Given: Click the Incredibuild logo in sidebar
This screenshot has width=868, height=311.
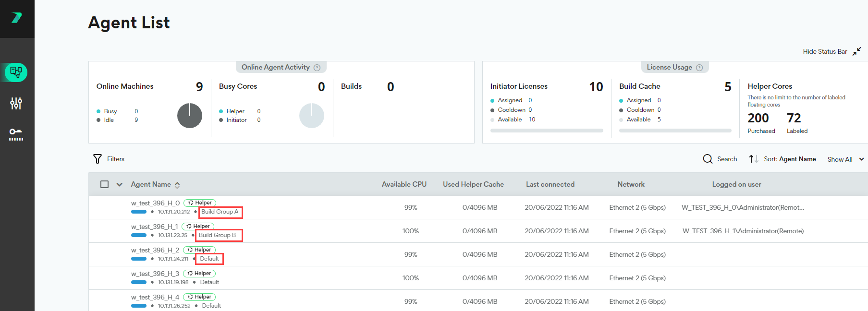Looking at the screenshot, I should click(17, 18).
